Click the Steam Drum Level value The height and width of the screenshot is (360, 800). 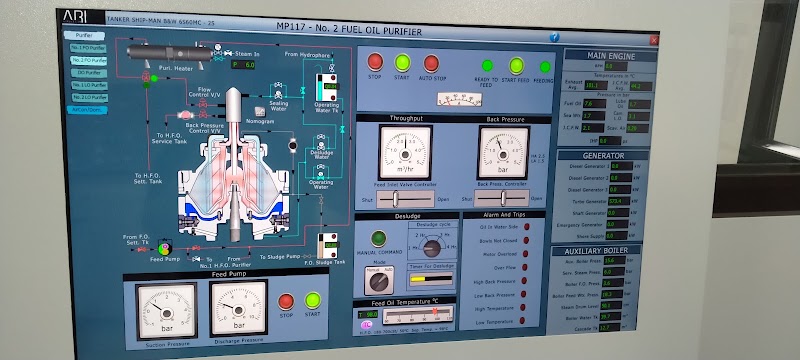click(610, 305)
